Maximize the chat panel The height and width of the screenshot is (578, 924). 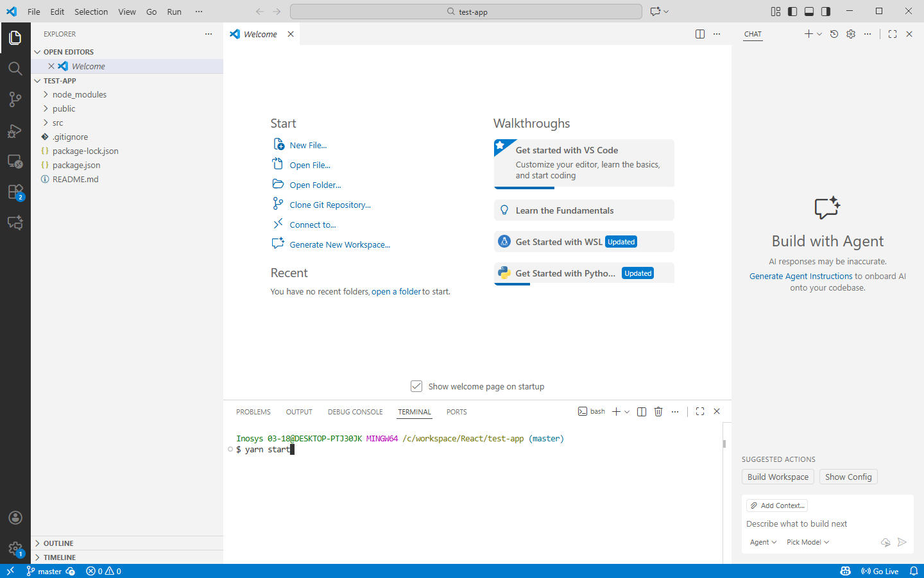coord(893,34)
